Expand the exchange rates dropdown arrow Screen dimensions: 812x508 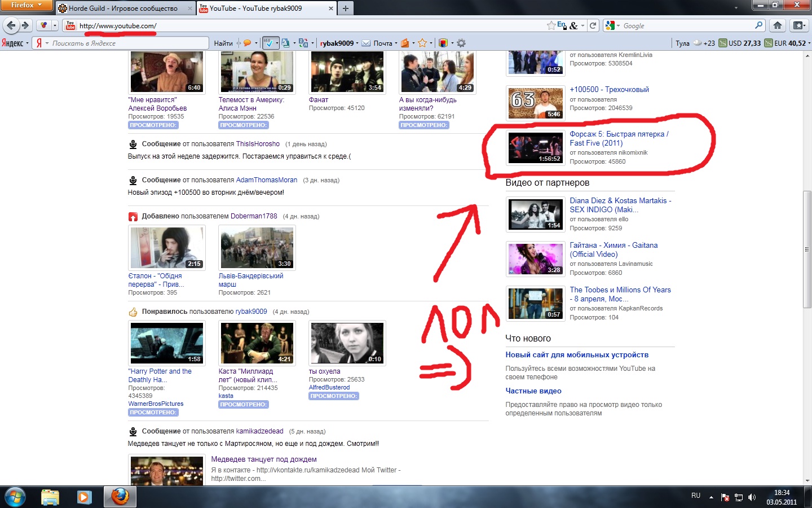tap(809, 43)
